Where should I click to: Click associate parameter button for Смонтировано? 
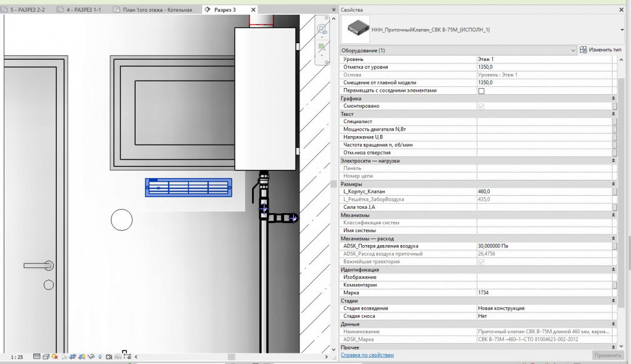coord(614,106)
